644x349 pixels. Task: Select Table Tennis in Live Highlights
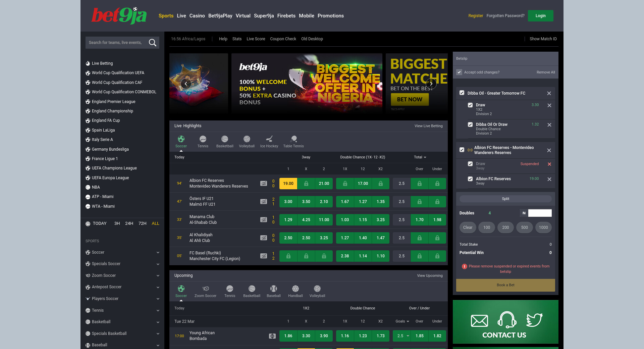tap(293, 141)
